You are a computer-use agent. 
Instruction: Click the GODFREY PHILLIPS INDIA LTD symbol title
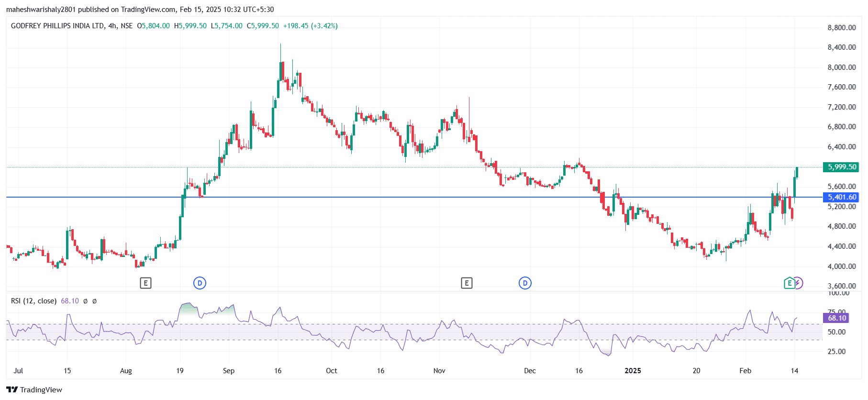pyautogui.click(x=57, y=26)
